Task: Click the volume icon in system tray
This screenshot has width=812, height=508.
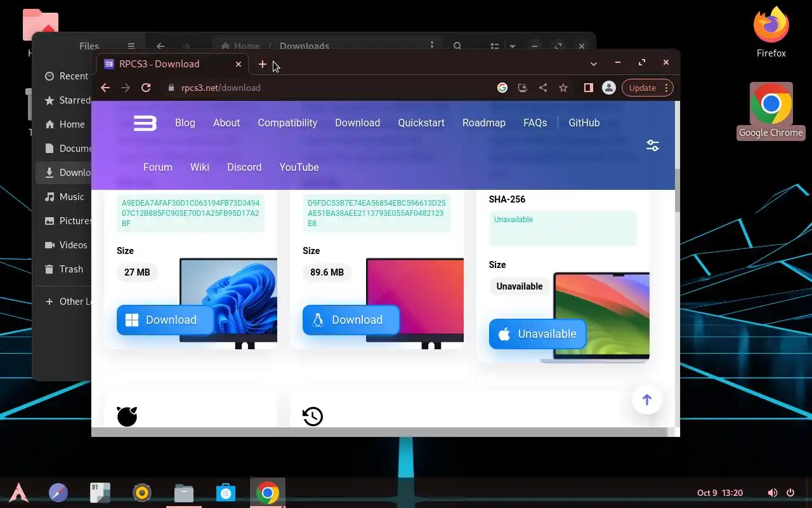Action: (x=772, y=493)
